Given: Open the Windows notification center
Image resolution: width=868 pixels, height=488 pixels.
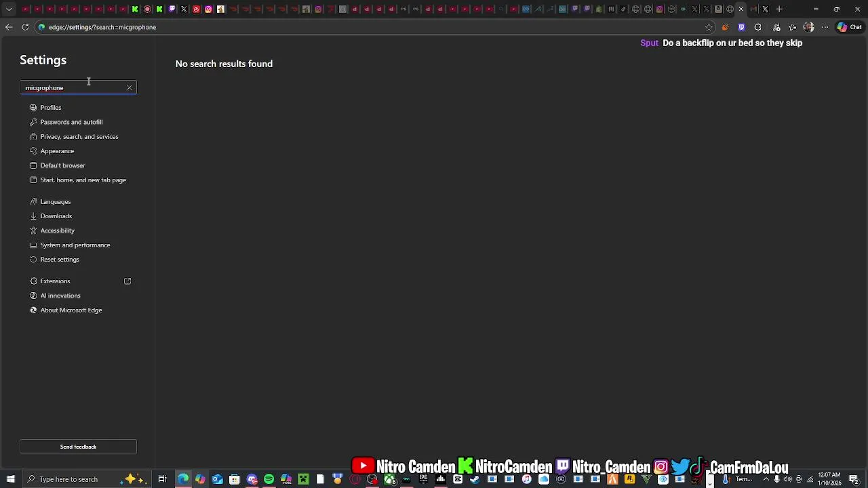Looking at the screenshot, I should 854,479.
